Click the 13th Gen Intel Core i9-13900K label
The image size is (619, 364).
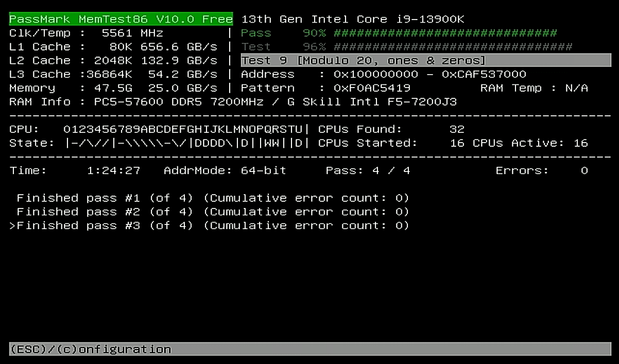click(353, 20)
